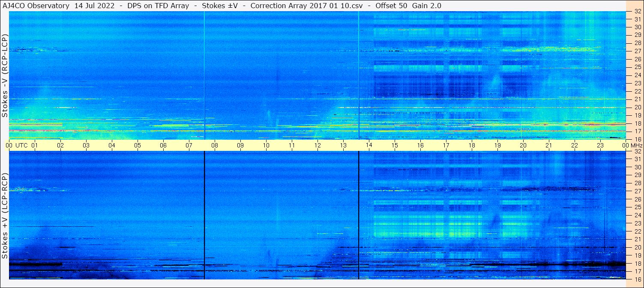Click 16 MHz label in Stokes +V panel
Screen dimensions: 644x288
click(638, 279)
